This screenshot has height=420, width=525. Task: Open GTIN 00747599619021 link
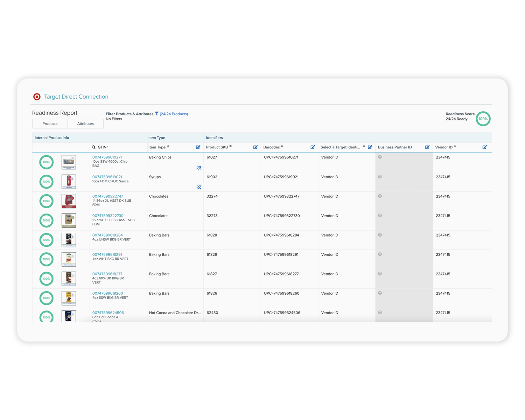pyautogui.click(x=107, y=177)
